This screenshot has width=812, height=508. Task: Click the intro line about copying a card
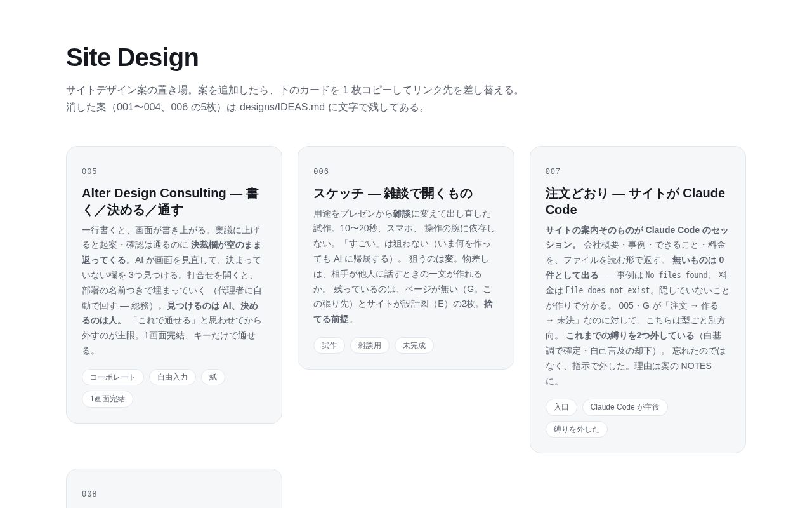tap(294, 90)
